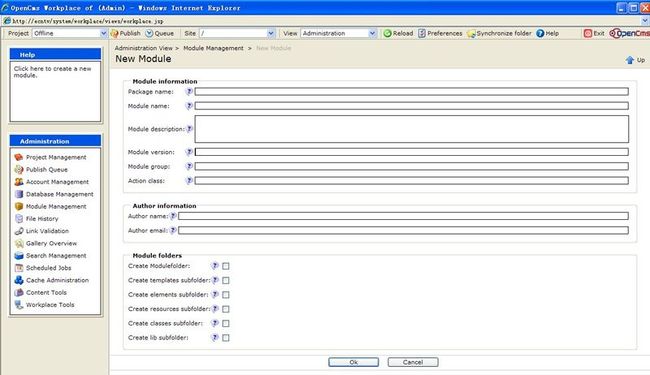Viewport: 650px width, 375px height.
Task: Enable Create elements subfolder checkbox
Action: (226, 295)
